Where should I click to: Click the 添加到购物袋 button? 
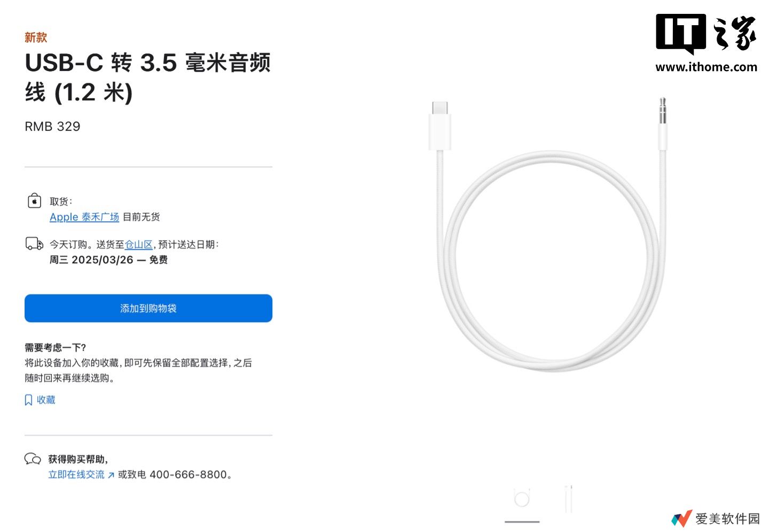click(x=148, y=308)
